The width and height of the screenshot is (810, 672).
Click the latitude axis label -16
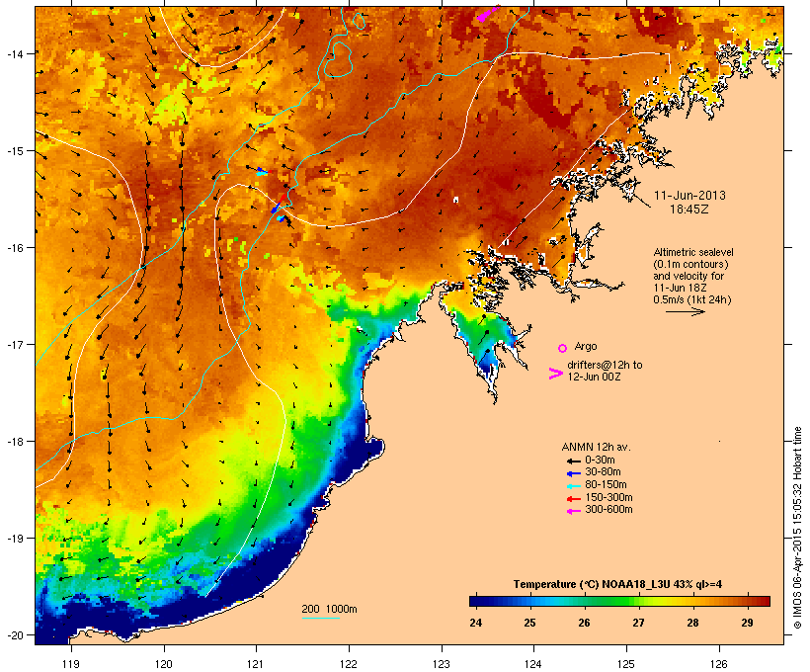point(15,248)
